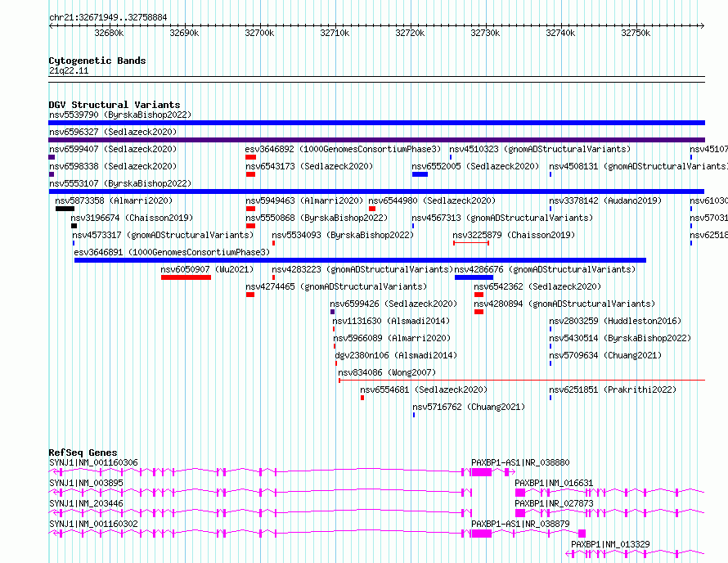Open PAXBP1|NM_016631 transcript label
This screenshot has width=728, height=563.
coord(554,483)
